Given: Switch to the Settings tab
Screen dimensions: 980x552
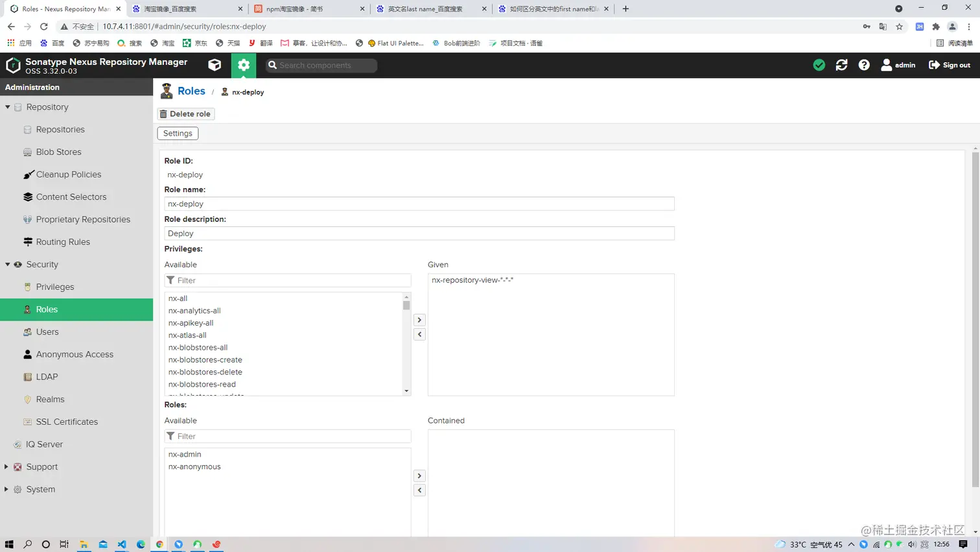Looking at the screenshot, I should [x=178, y=133].
